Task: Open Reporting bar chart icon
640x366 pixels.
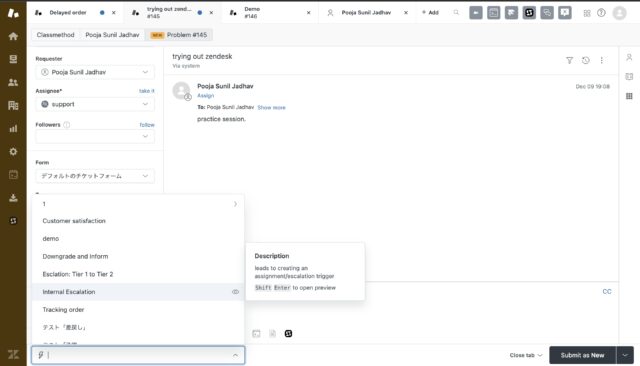Action: (13, 129)
